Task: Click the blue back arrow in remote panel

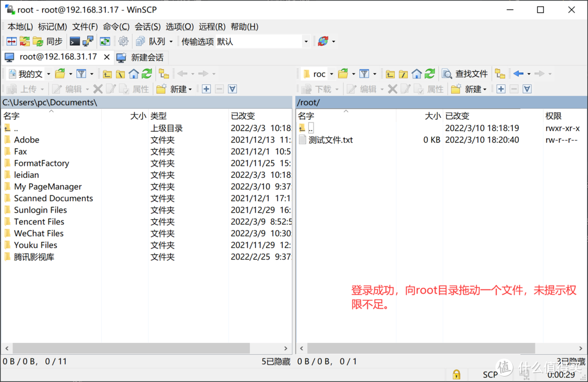Action: click(519, 74)
